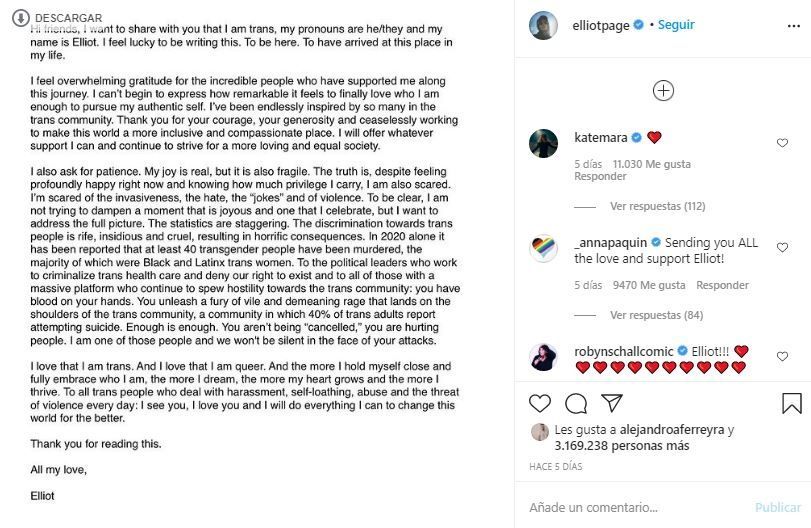
Task: Reply to _annapaquin's comment
Action: tap(722, 285)
